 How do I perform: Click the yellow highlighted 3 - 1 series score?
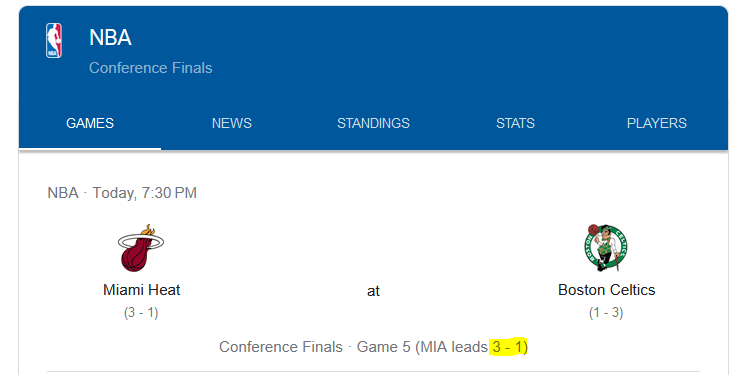(x=508, y=347)
